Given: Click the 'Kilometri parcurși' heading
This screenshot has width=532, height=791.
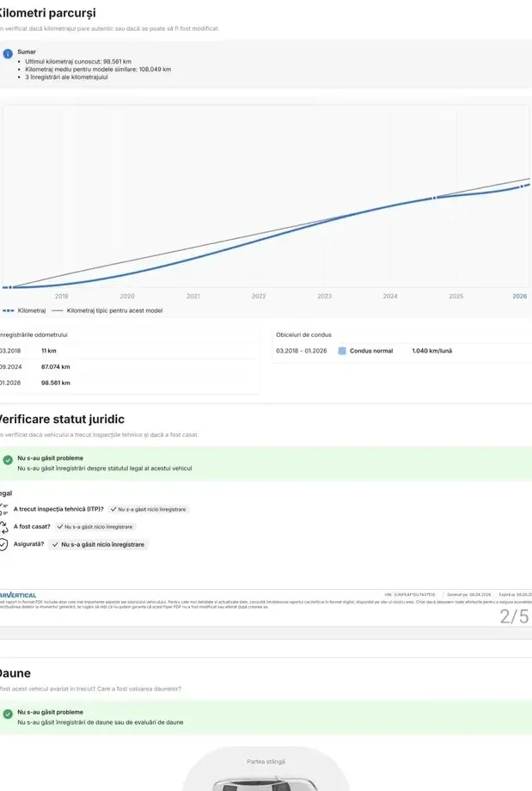Looking at the screenshot, I should click(47, 13).
